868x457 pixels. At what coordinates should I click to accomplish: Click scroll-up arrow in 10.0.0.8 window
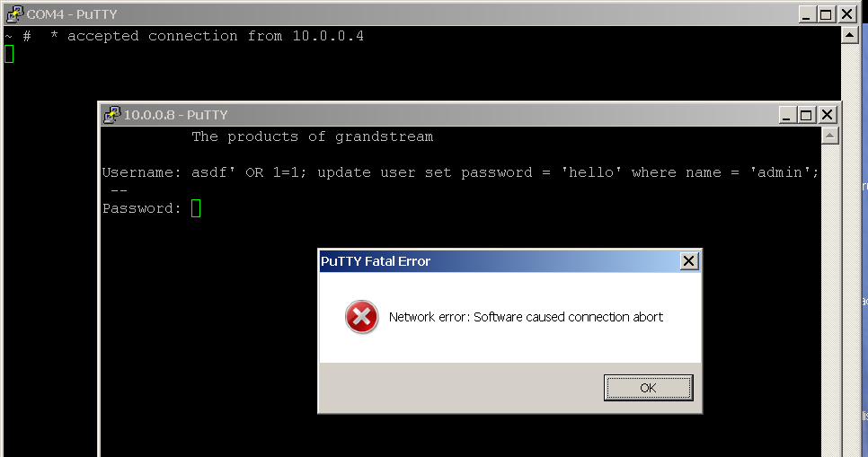(x=829, y=136)
